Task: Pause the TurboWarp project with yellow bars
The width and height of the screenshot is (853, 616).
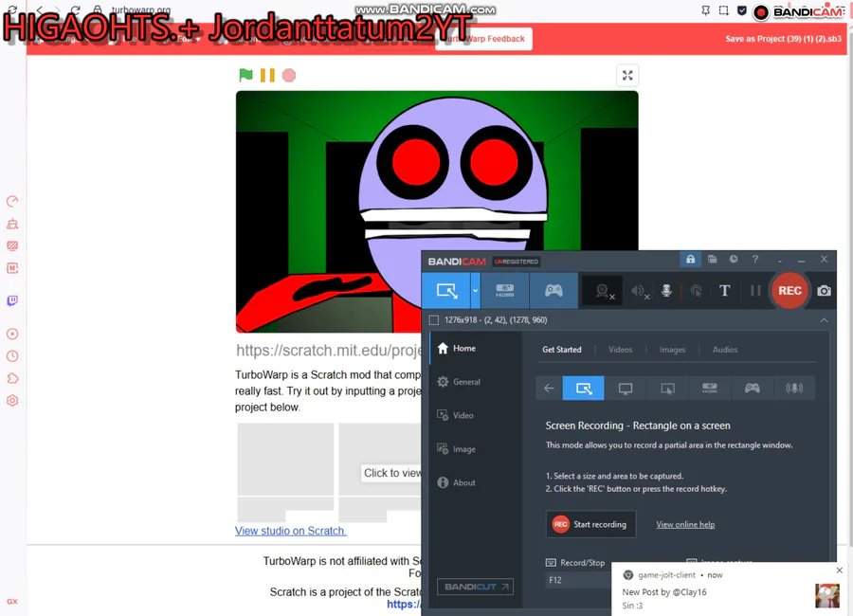Action: coord(267,75)
